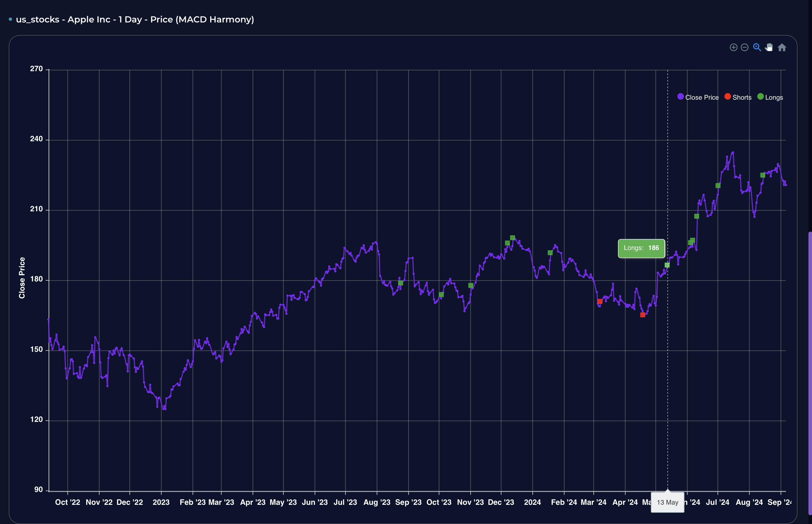Click the 'Mar '24' x-axis label
This screenshot has height=524, width=812.
[594, 502]
